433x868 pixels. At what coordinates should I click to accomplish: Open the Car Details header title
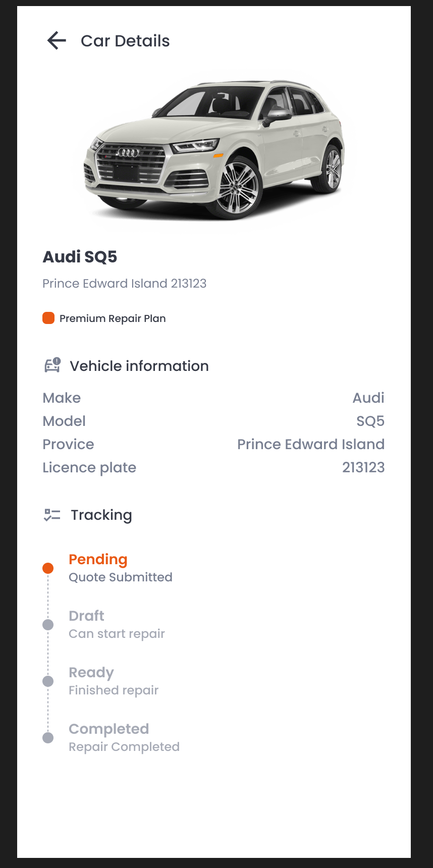[124, 41]
